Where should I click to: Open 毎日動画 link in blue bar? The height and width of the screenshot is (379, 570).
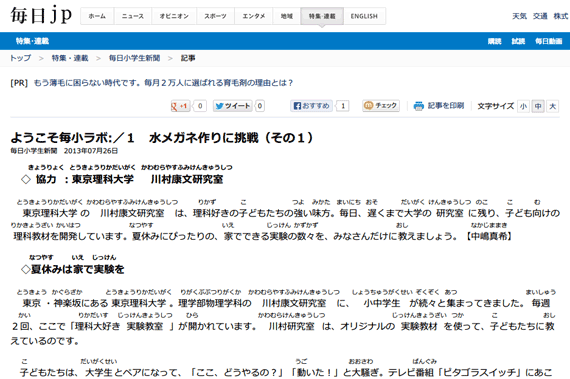click(549, 41)
